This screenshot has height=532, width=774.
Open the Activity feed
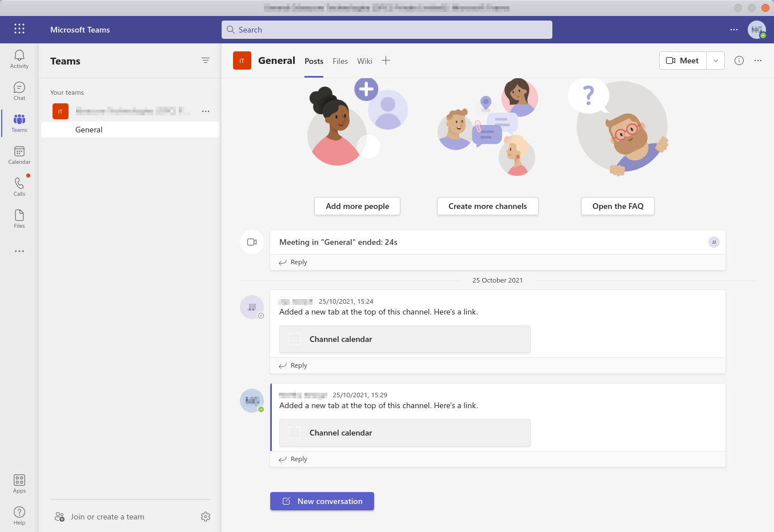[x=19, y=59]
